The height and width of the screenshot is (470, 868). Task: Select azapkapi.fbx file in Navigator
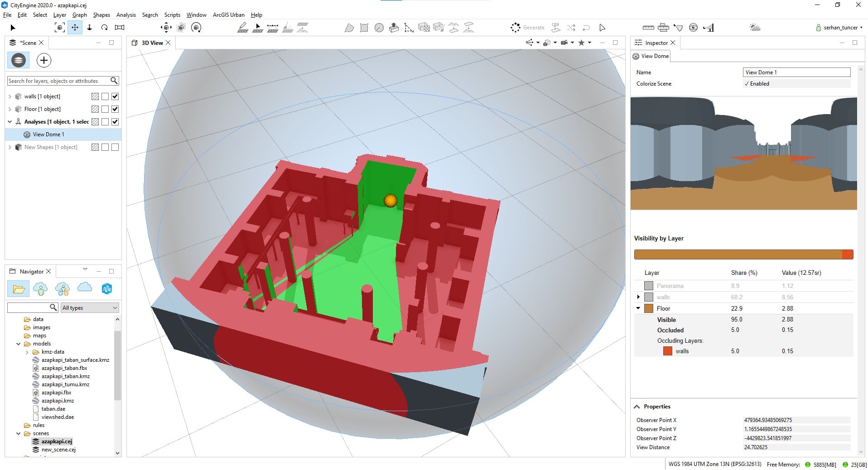56,393
